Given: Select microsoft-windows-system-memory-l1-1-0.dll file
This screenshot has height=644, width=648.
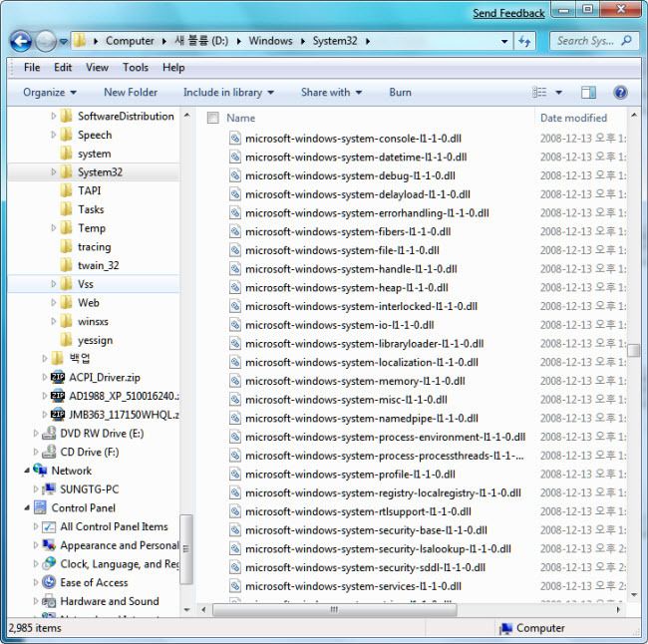Looking at the screenshot, I should [x=355, y=381].
